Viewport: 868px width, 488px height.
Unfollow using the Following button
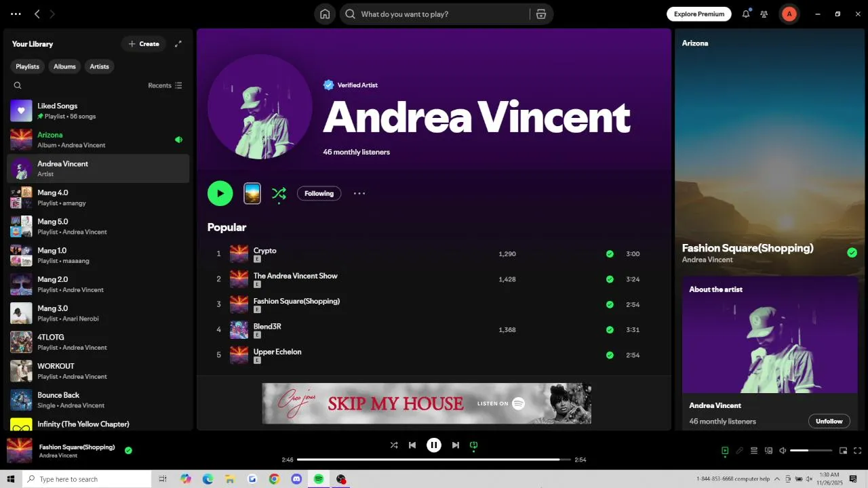(319, 193)
